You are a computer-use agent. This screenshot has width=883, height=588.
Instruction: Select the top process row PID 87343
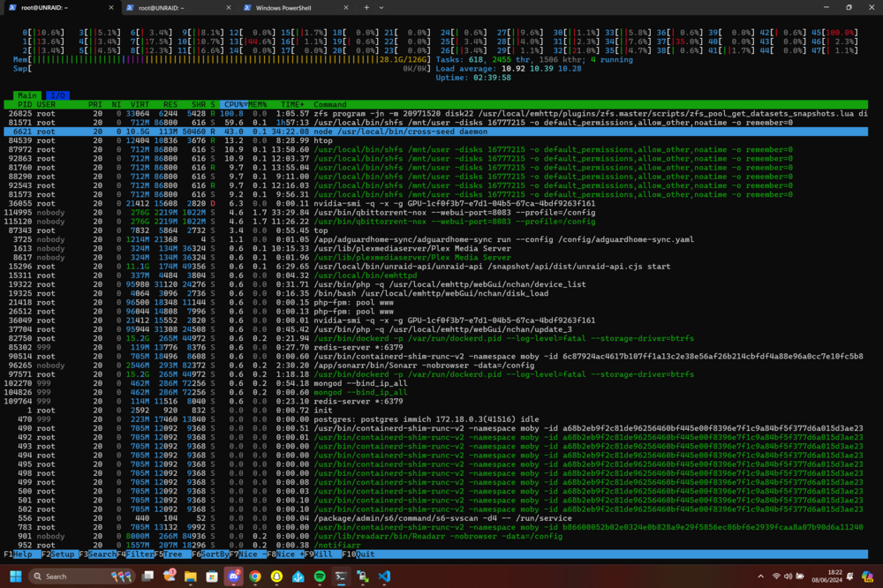[436, 230]
